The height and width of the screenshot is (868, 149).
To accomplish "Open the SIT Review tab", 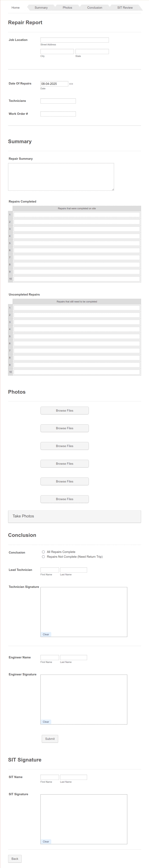I will tap(125, 7).
